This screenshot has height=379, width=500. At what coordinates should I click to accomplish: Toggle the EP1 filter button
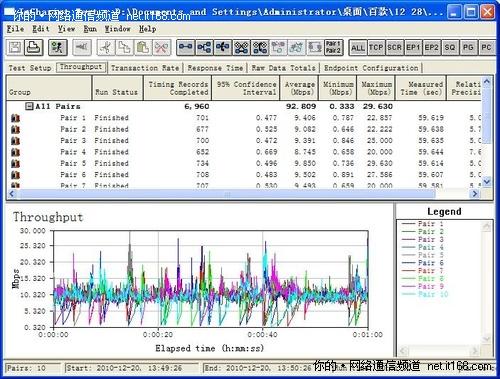coord(413,48)
